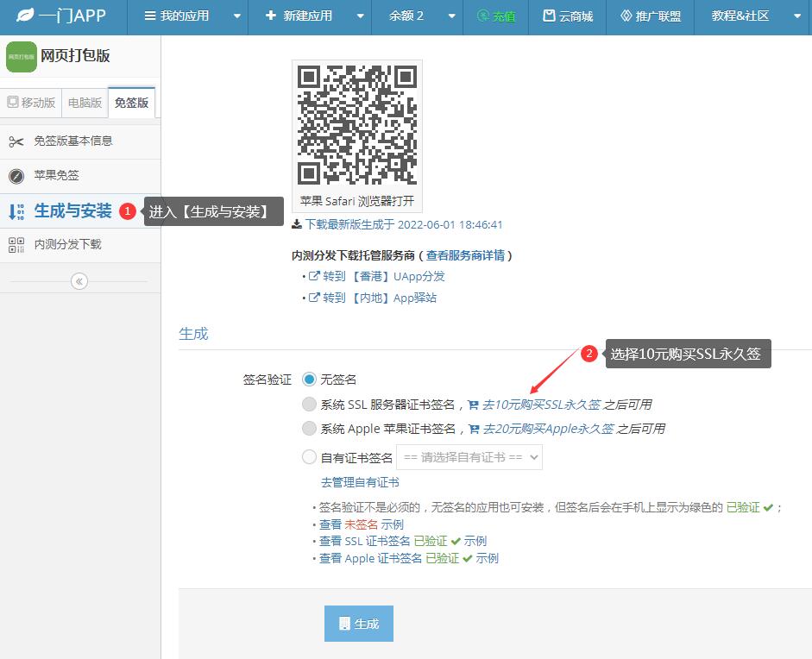Click 充值 recharge link
Screen dimensions: 812x659
click(495, 16)
